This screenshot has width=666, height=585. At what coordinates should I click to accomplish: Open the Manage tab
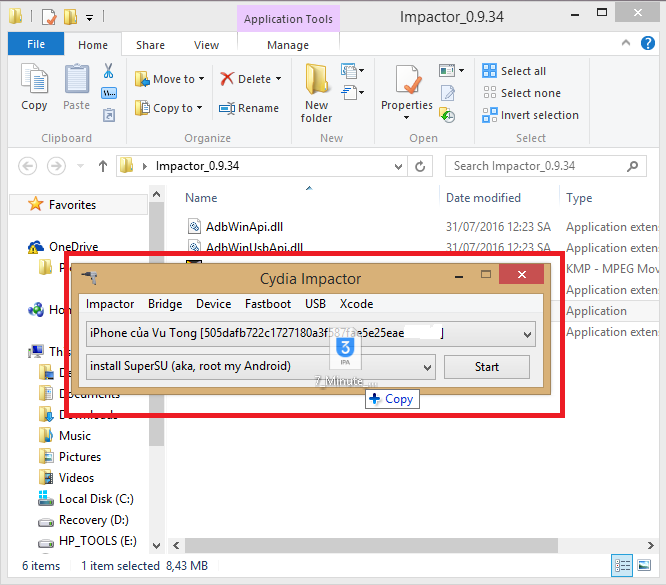(x=288, y=45)
